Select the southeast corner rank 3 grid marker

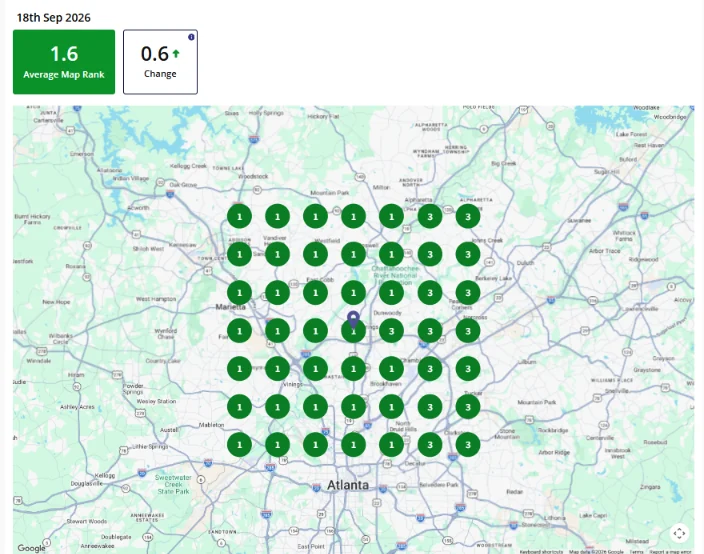(468, 445)
